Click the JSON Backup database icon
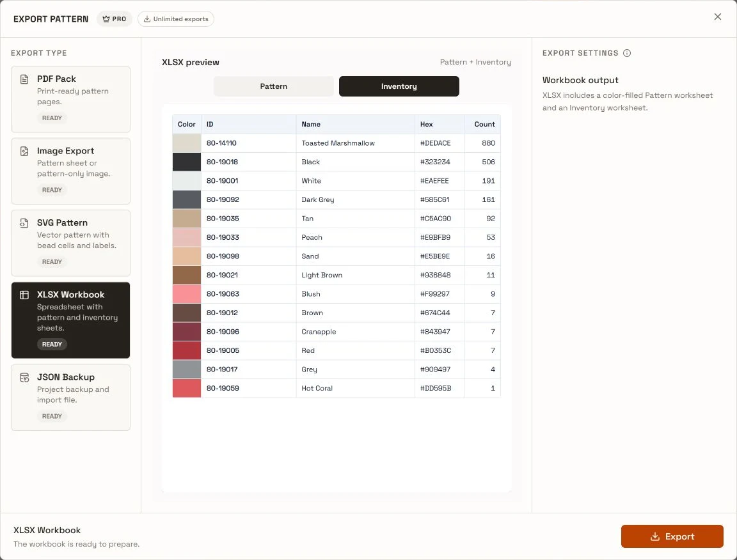Image resolution: width=737 pixels, height=560 pixels. (24, 377)
